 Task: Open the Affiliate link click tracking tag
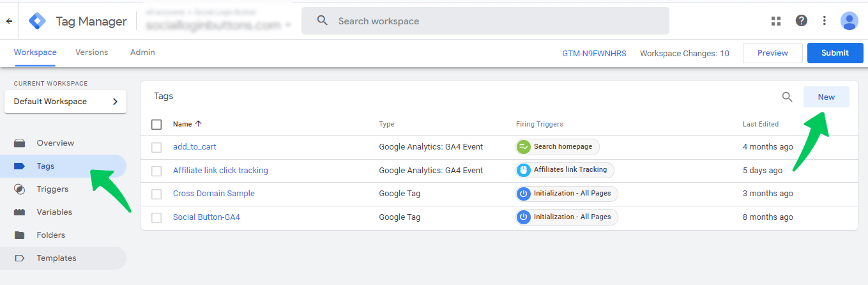[220, 171]
